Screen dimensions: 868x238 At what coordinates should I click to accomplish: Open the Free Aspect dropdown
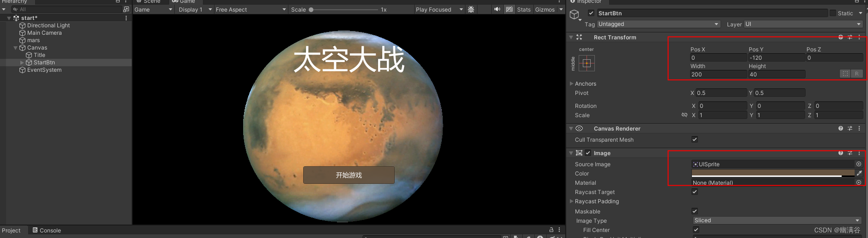251,9
